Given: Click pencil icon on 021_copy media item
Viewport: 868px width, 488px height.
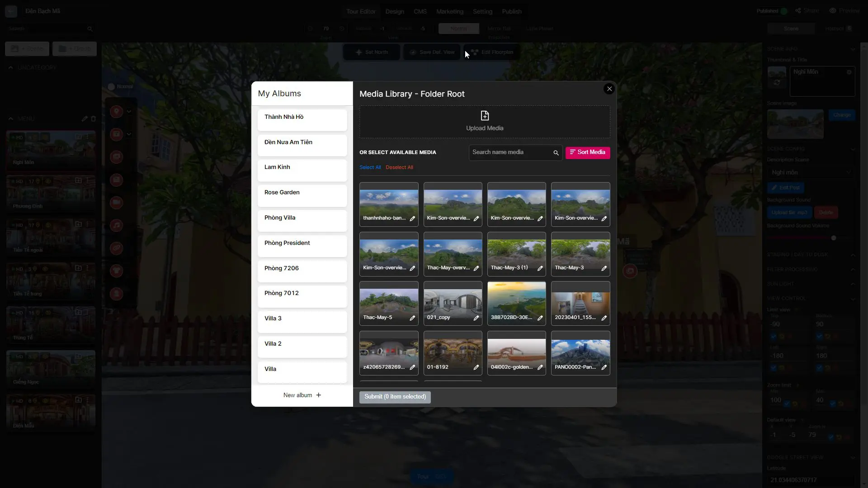Looking at the screenshot, I should click(476, 318).
